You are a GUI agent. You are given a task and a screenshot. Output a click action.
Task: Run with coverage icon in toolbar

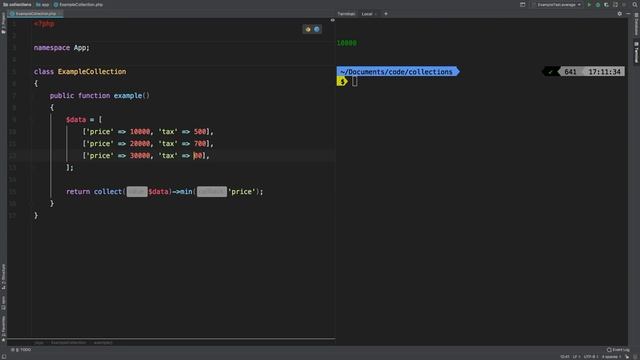coord(607,4)
